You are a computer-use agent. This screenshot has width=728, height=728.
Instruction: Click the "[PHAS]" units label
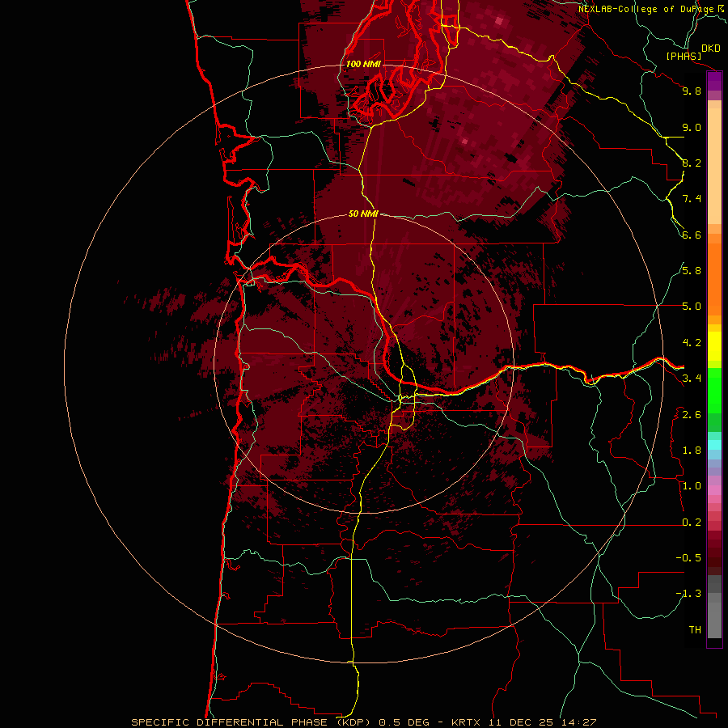click(684, 56)
